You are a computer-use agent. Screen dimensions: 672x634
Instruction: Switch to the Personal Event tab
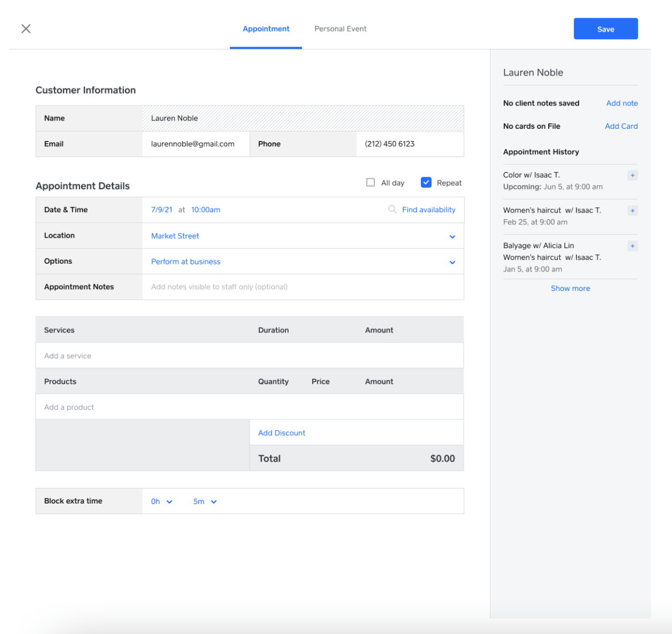[340, 28]
